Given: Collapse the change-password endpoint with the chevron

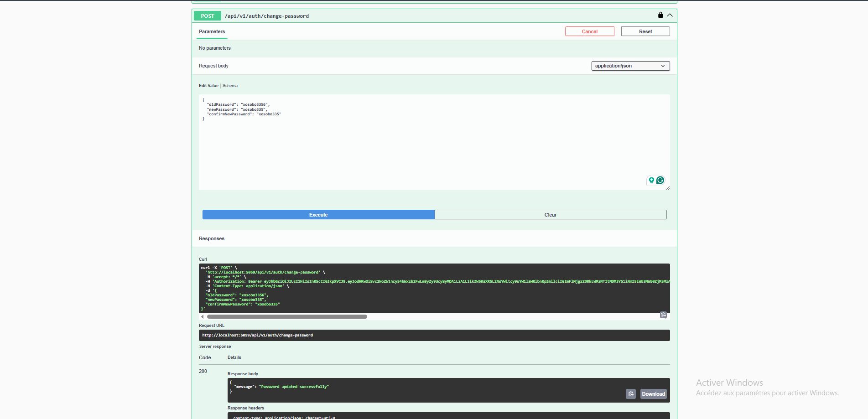Looking at the screenshot, I should [x=670, y=15].
